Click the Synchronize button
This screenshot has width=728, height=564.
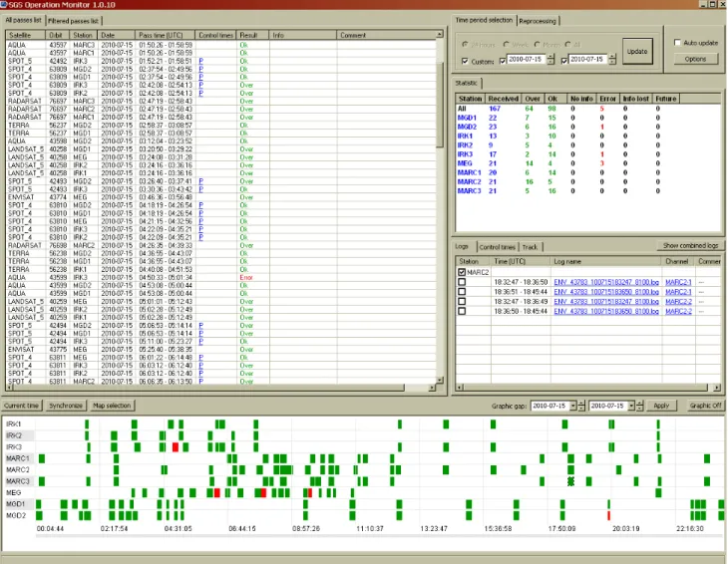coord(66,406)
